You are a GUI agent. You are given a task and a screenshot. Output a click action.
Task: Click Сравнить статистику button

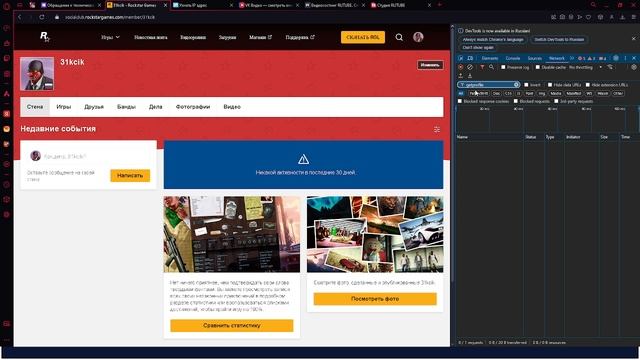232,326
